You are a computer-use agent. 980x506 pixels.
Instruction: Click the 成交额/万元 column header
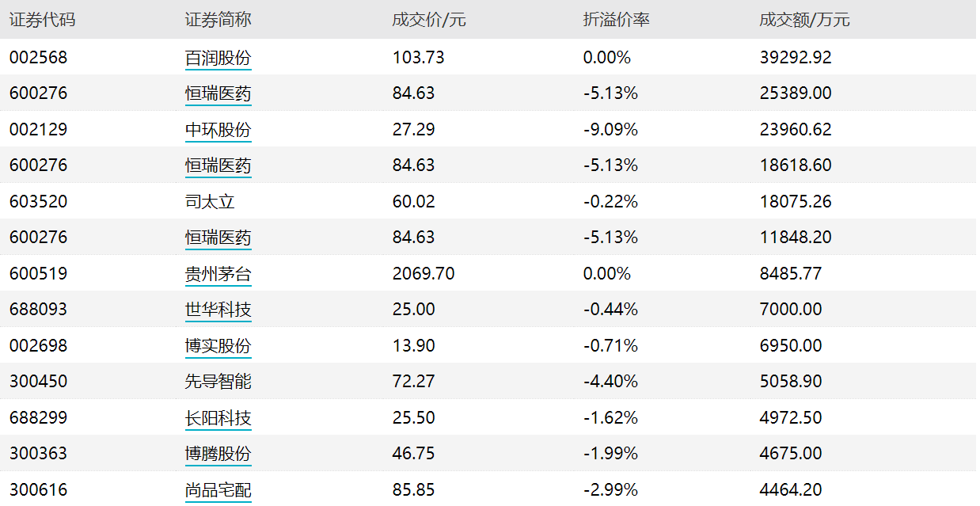(804, 20)
